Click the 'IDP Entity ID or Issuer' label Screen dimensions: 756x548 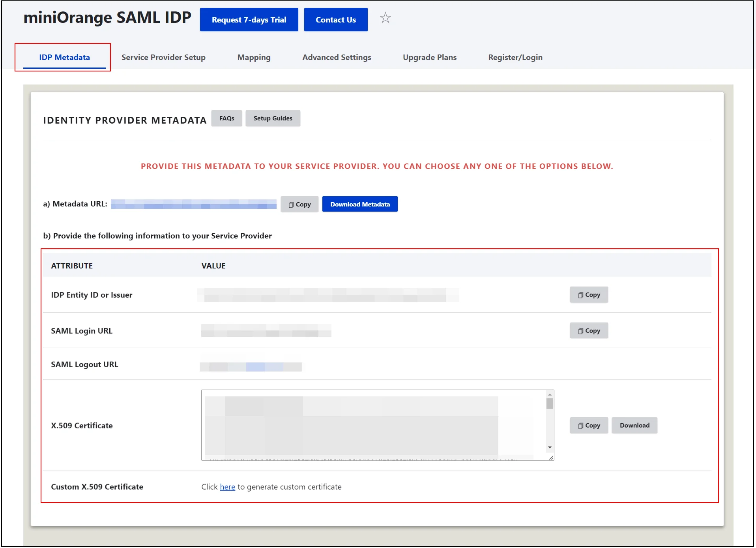[x=92, y=295]
